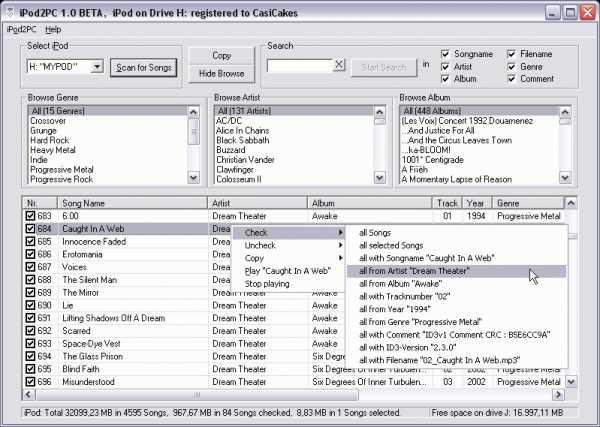600x427 pixels.
Task: Toggle the Comment search checkbox
Action: coord(511,79)
